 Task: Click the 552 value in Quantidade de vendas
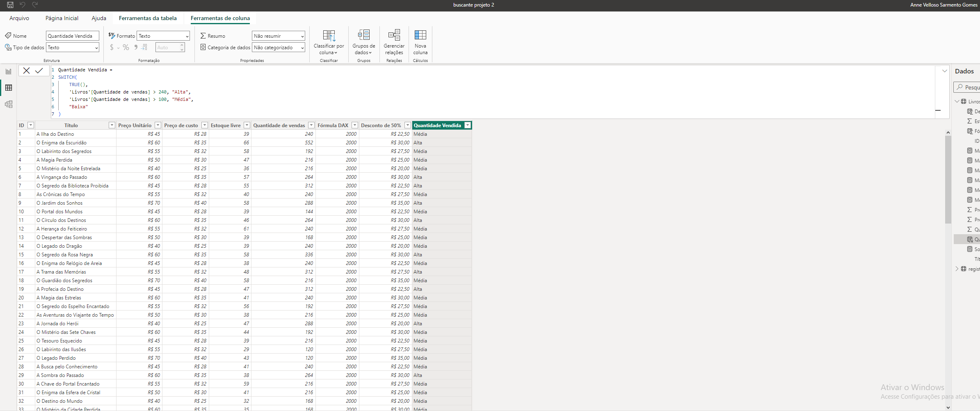click(309, 143)
